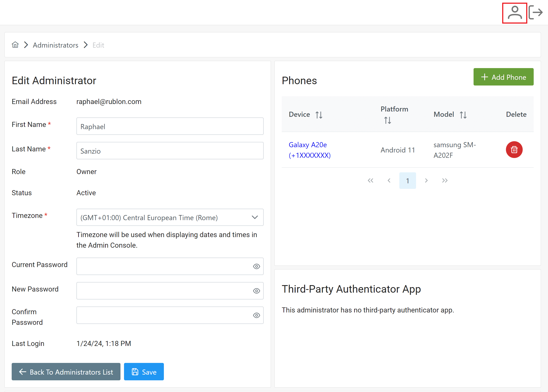Go to last page of phones
The height and width of the screenshot is (392, 548).
point(445,180)
